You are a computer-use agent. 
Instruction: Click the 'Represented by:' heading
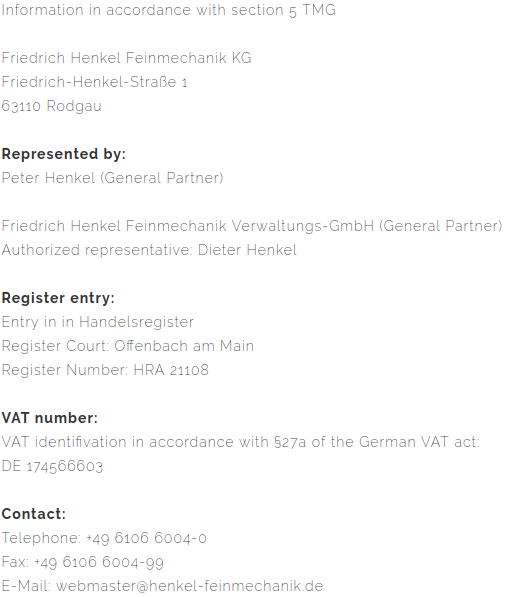[64, 154]
